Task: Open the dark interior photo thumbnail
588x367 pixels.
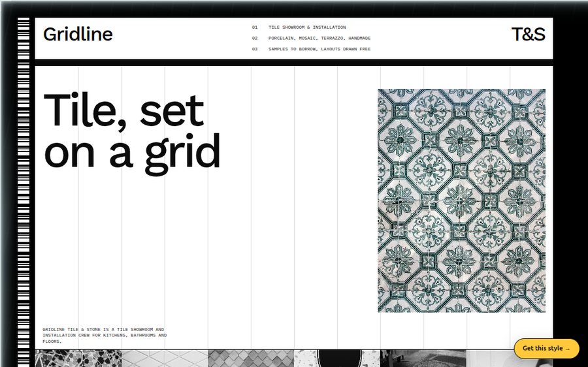Action: 423,359
